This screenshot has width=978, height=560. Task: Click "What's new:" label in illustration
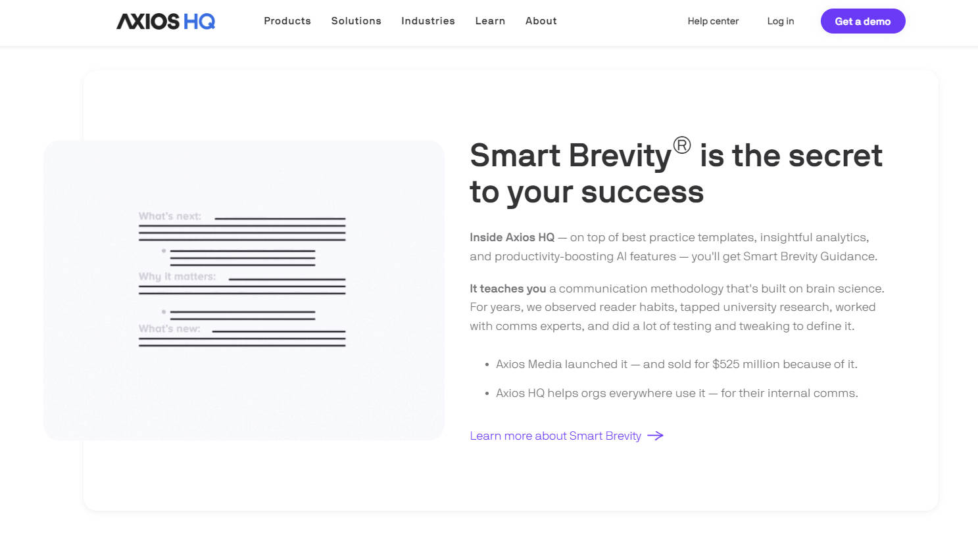pos(169,329)
